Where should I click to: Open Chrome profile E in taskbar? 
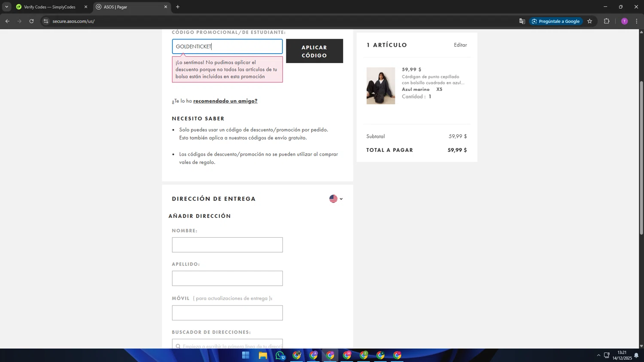tap(364, 355)
